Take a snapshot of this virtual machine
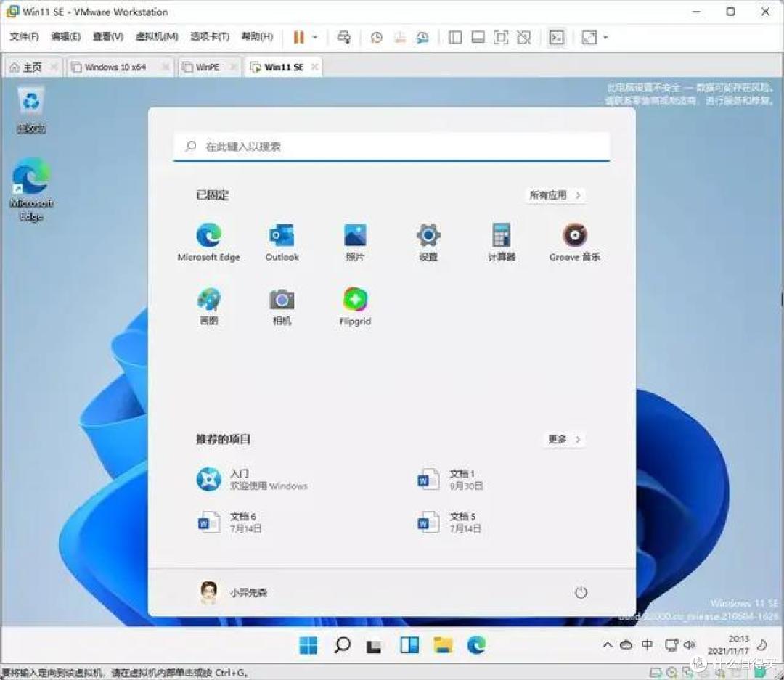The width and height of the screenshot is (784, 680). pyautogui.click(x=377, y=37)
